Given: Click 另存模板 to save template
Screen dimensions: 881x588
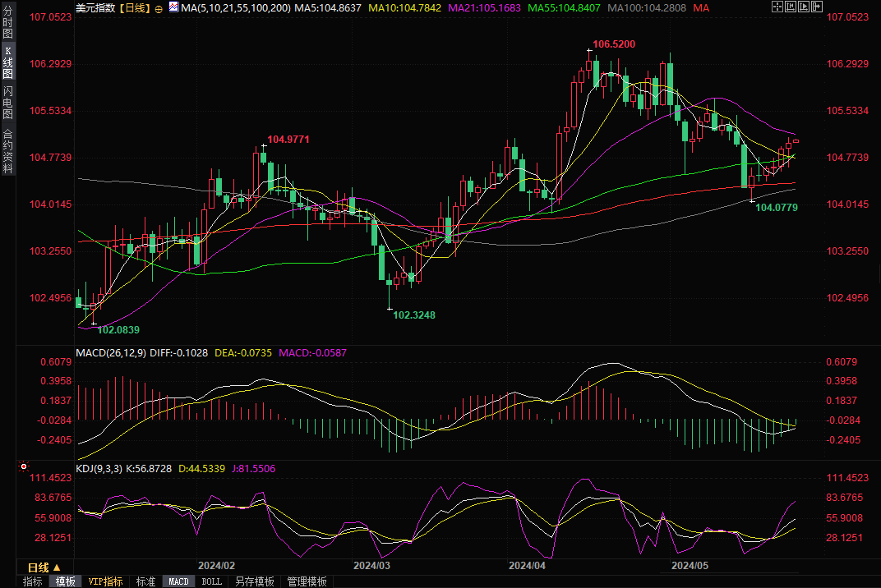Looking at the screenshot, I should [x=254, y=581].
